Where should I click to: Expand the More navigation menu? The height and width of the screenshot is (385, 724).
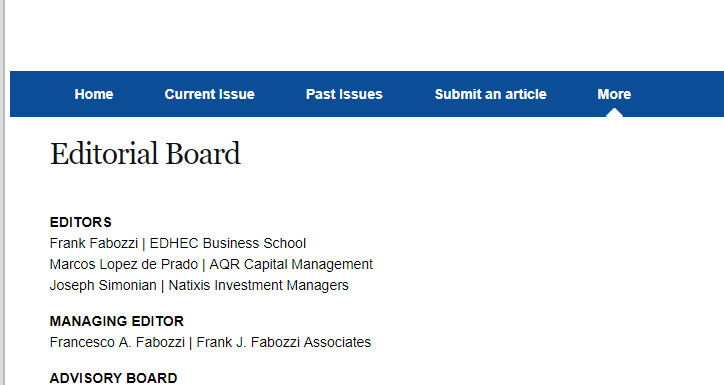[614, 94]
